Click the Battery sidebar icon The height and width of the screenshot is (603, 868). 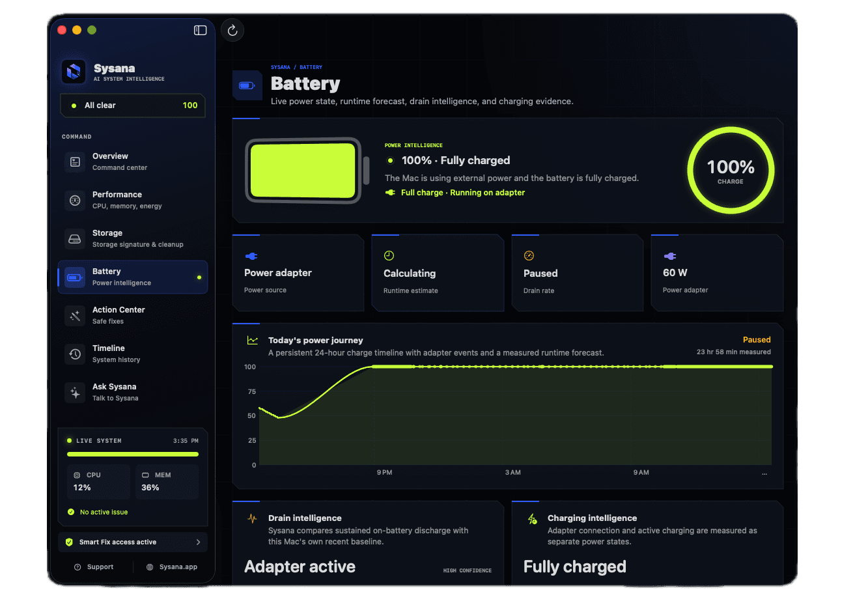coord(75,277)
